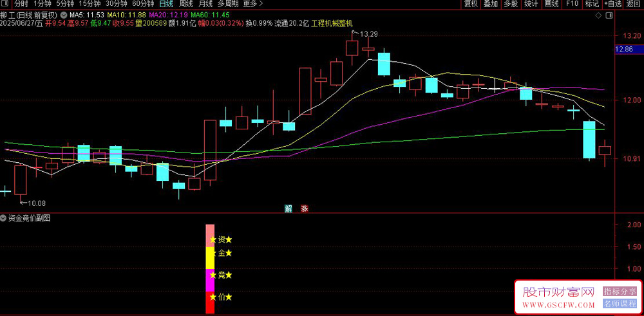Image resolution: width=644 pixels, height=316 pixels.
Task: Click the magenta segment of the signal bar
Action: pos(210,280)
